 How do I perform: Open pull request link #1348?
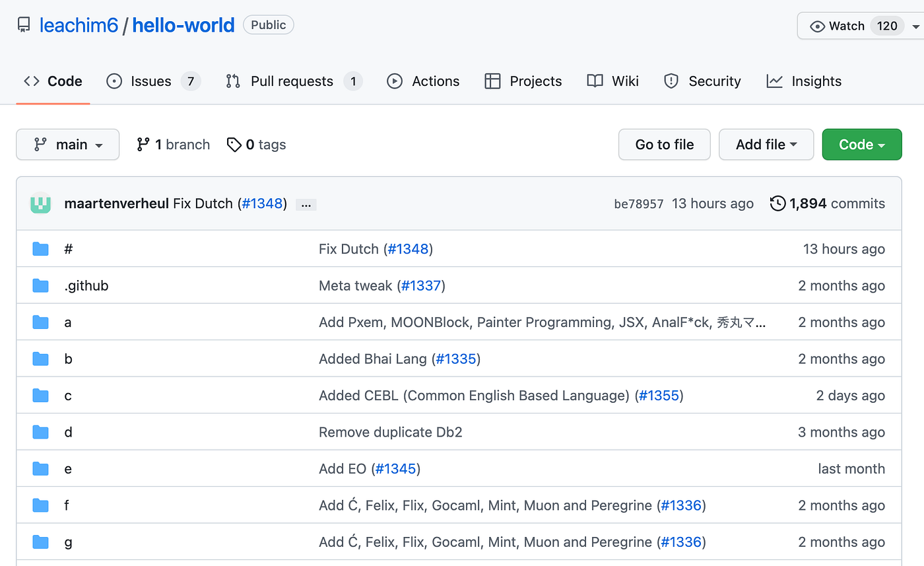pyautogui.click(x=262, y=203)
